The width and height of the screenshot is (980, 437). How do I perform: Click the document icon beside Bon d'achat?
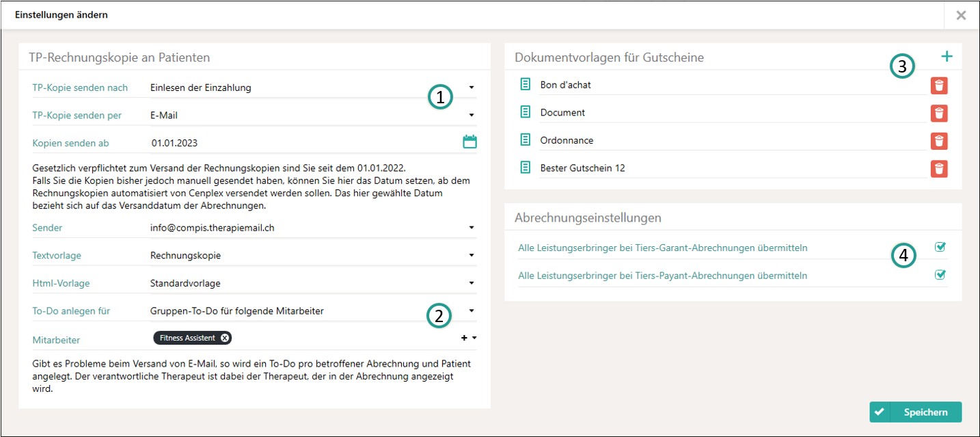[526, 85]
